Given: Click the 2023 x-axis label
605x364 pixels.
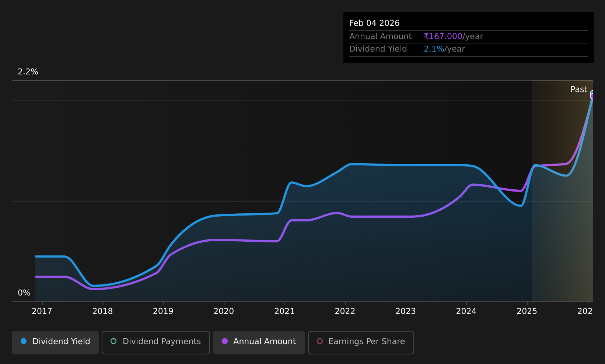Looking at the screenshot, I should [406, 311].
